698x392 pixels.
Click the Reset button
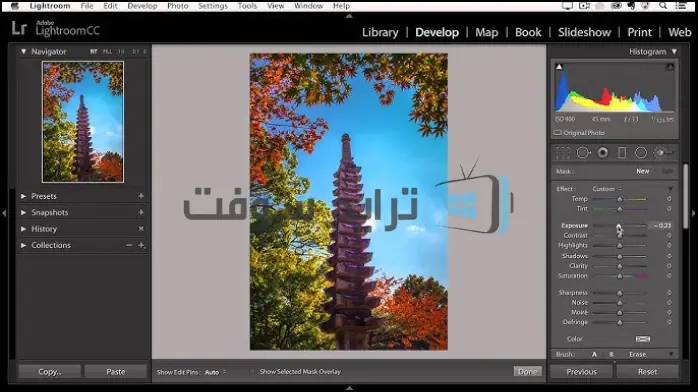(x=647, y=372)
